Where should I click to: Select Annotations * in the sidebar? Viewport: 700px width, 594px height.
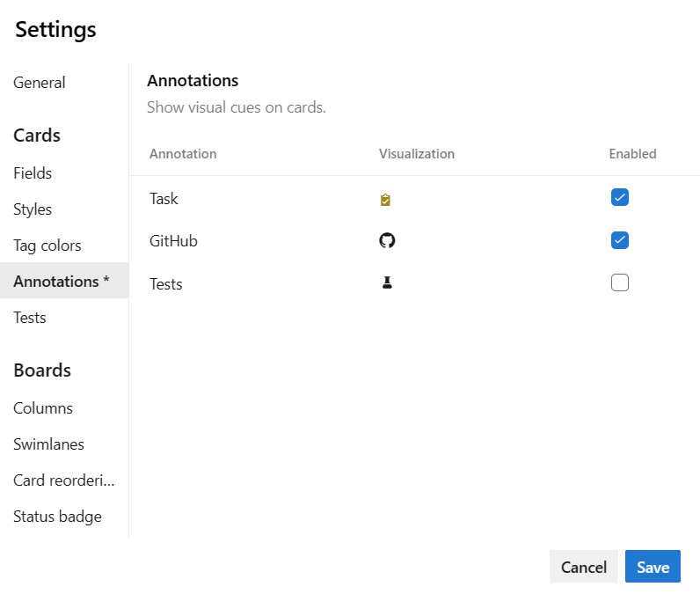coord(64,281)
